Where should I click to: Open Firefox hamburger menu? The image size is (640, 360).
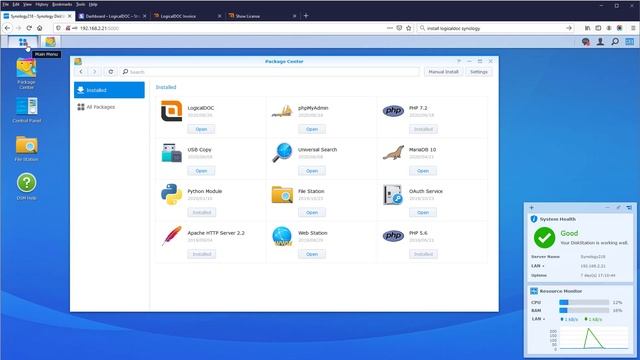pos(633,28)
